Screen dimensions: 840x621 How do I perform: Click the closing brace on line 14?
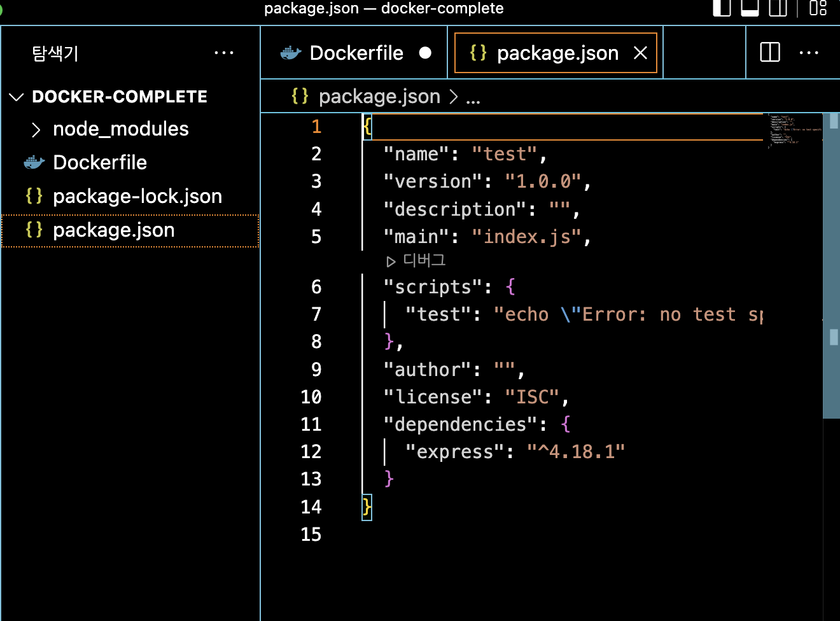pyautogui.click(x=367, y=507)
